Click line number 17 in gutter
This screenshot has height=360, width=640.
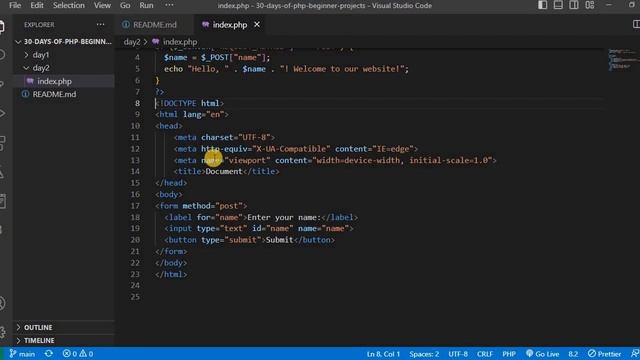click(135, 206)
